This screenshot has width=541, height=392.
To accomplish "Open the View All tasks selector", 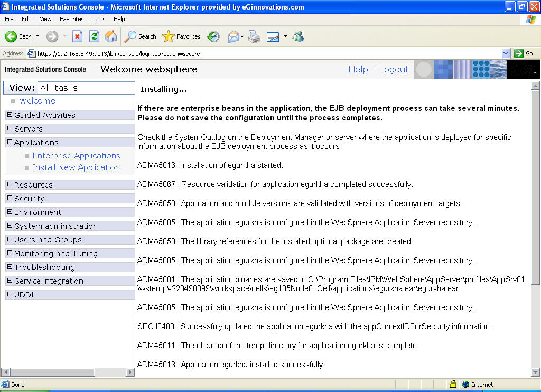I will tap(86, 88).
